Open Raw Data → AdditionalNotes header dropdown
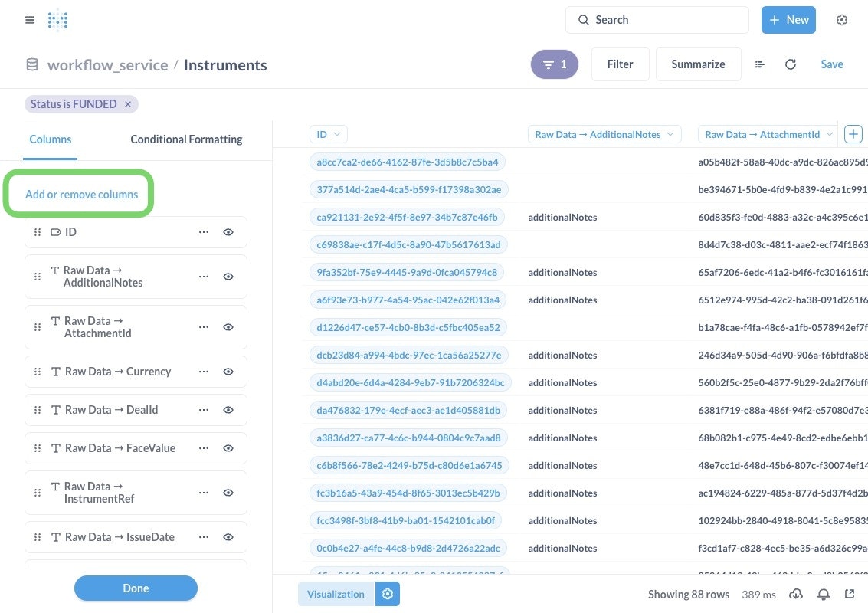The height and width of the screenshot is (613, 868). point(670,134)
